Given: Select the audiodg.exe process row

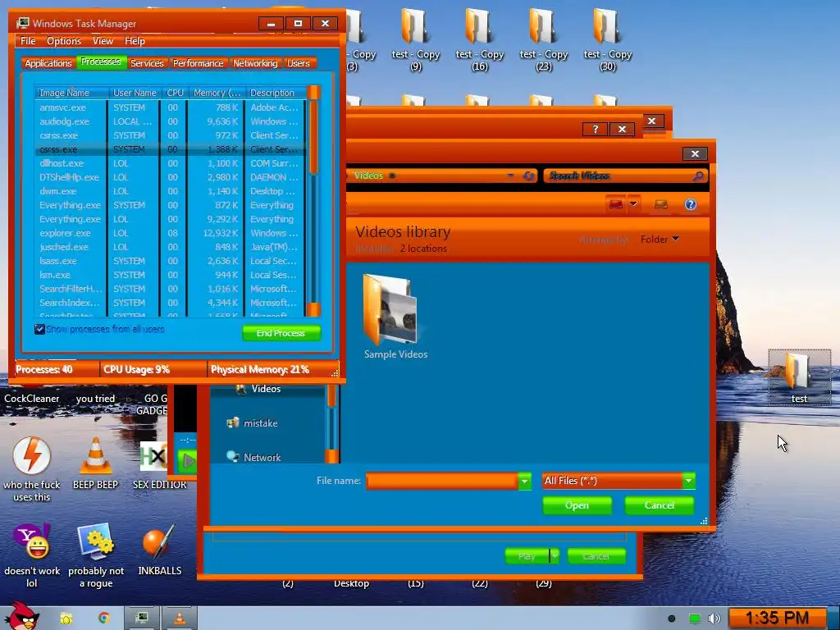Looking at the screenshot, I should click(171, 121).
